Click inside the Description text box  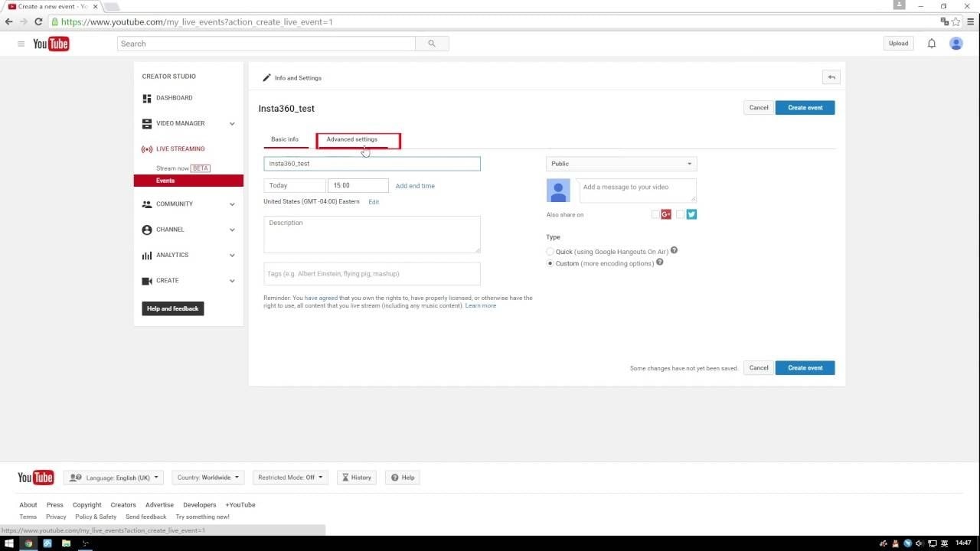(x=371, y=234)
